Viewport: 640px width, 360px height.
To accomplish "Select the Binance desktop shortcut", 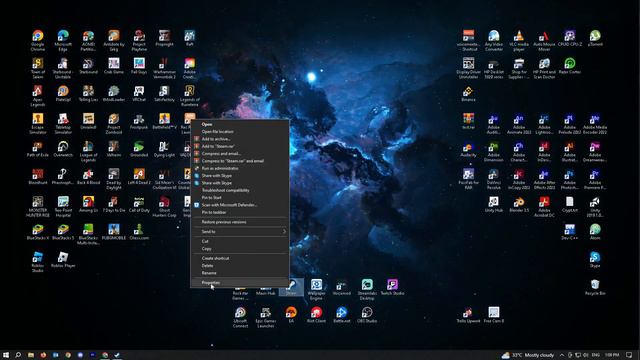I will click(468, 93).
